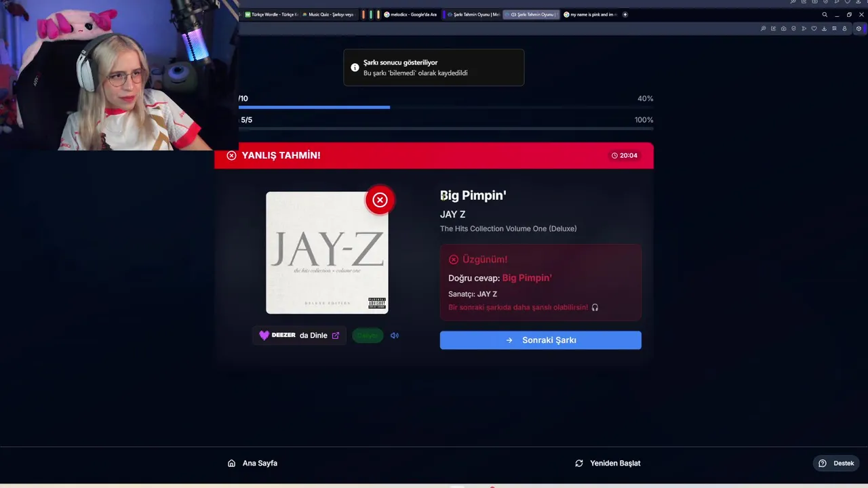The image size is (868, 488).
Task: Click the browser toolbar heart favorites icon
Action: coord(814,28)
